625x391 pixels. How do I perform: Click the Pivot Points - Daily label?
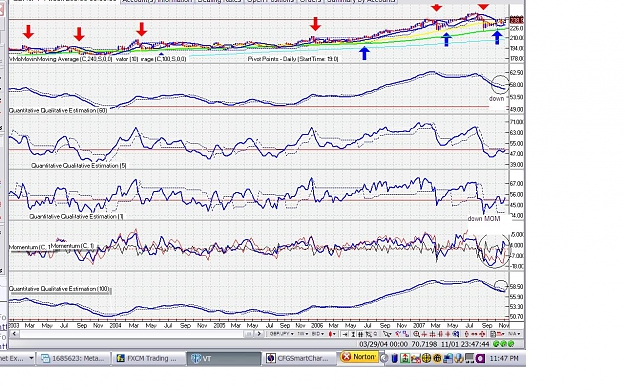tap(293, 59)
